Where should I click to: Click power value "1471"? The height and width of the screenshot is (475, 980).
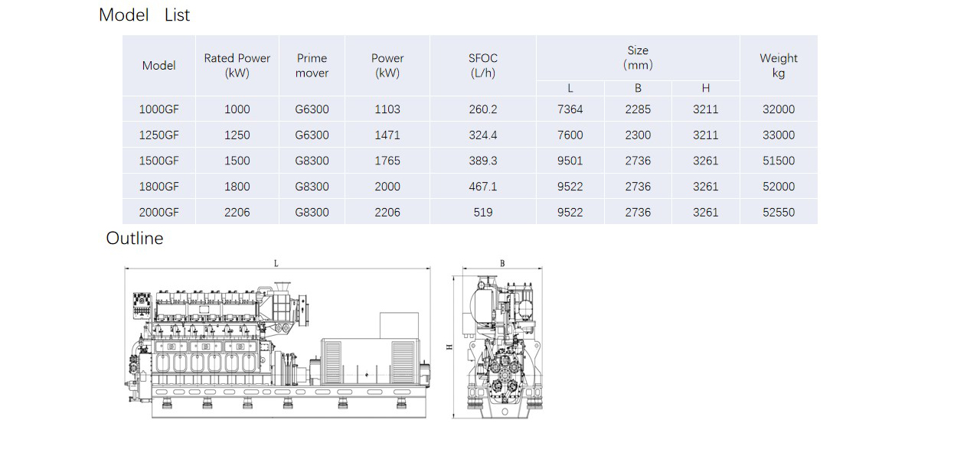[x=387, y=135]
